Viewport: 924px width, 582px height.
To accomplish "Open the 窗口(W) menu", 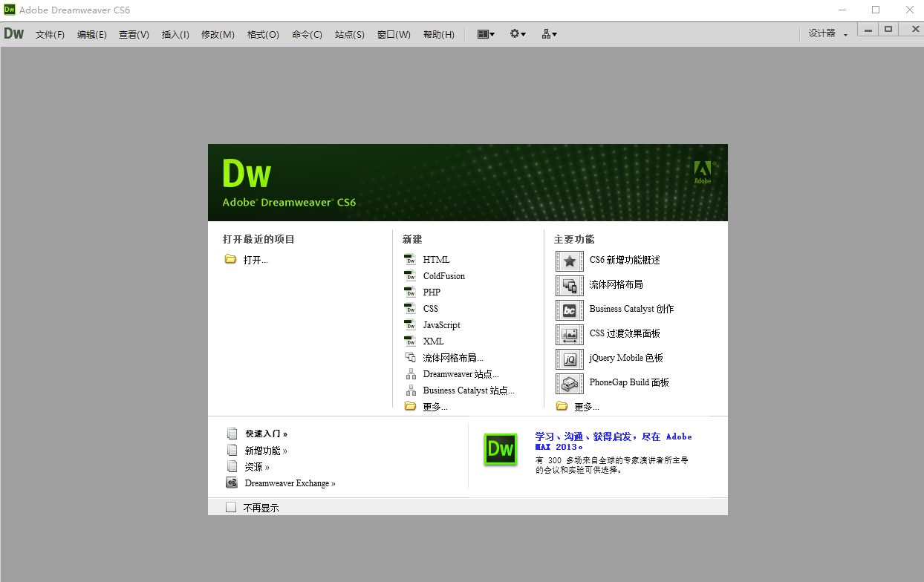I will click(394, 34).
